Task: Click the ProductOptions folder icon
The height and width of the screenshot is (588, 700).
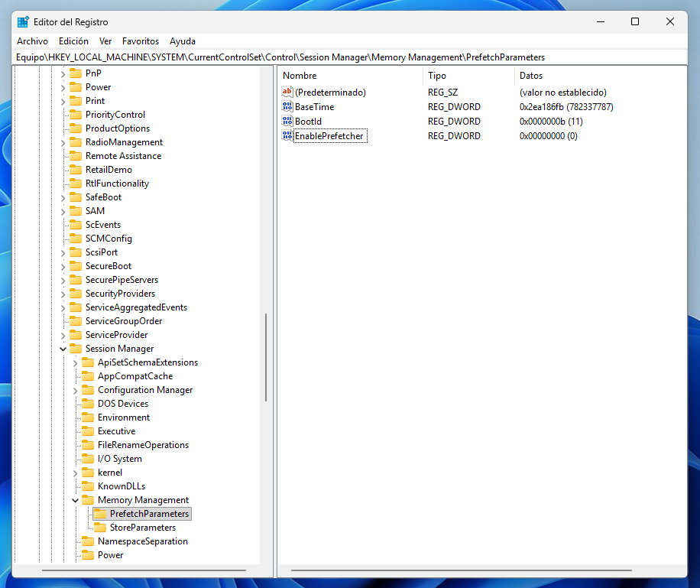Action: pyautogui.click(x=76, y=128)
